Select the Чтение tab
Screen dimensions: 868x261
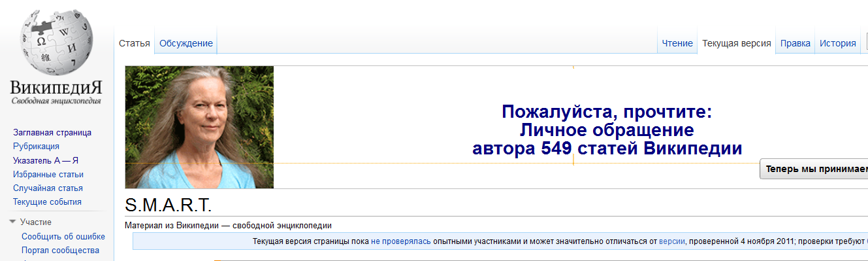pos(677,43)
